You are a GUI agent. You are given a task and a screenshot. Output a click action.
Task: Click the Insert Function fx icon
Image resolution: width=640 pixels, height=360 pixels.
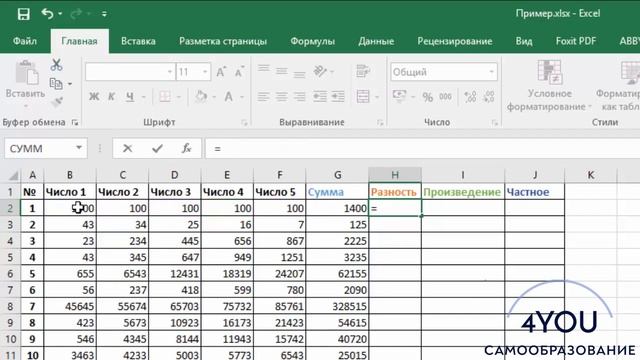point(187,148)
